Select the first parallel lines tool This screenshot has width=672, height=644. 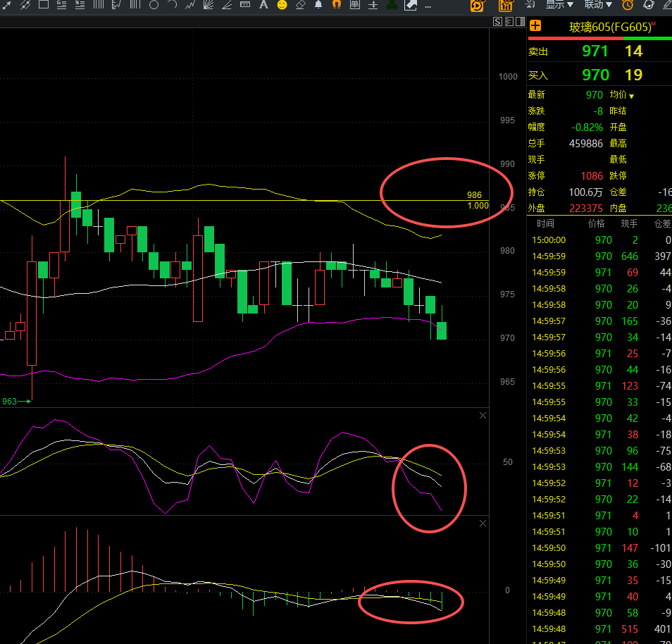[99, 5]
